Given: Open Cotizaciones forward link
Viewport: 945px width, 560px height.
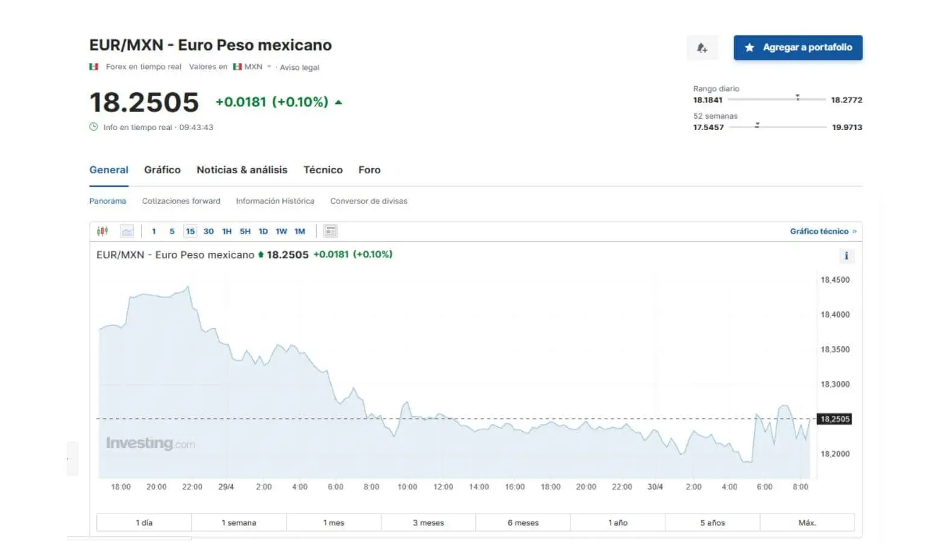Looking at the screenshot, I should pyautogui.click(x=181, y=201).
